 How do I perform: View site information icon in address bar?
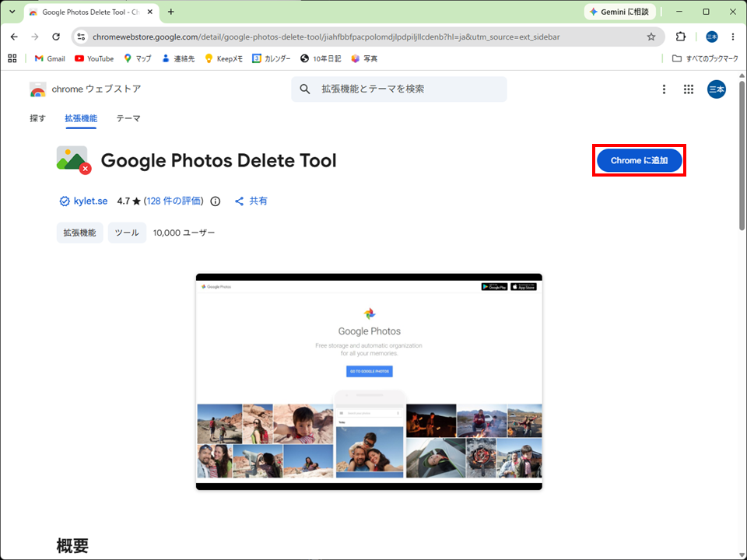click(82, 37)
